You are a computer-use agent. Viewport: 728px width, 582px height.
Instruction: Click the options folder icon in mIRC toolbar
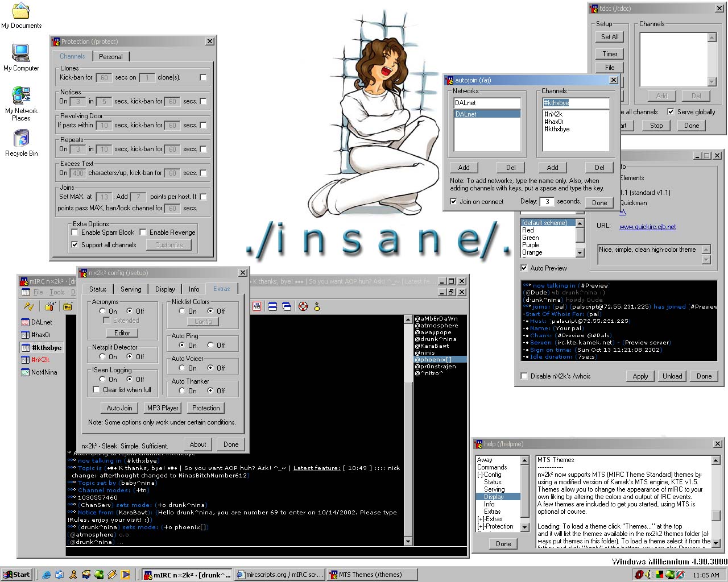pos(49,307)
